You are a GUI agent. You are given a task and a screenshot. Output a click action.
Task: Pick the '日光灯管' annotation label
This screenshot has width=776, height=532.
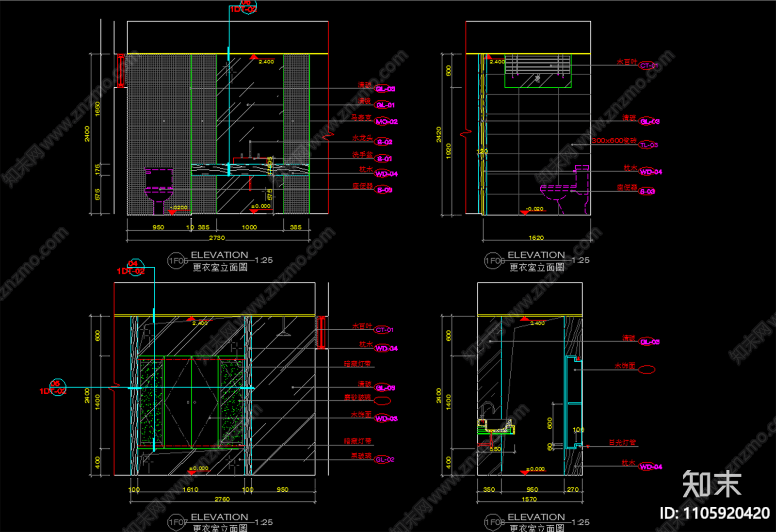click(x=623, y=443)
